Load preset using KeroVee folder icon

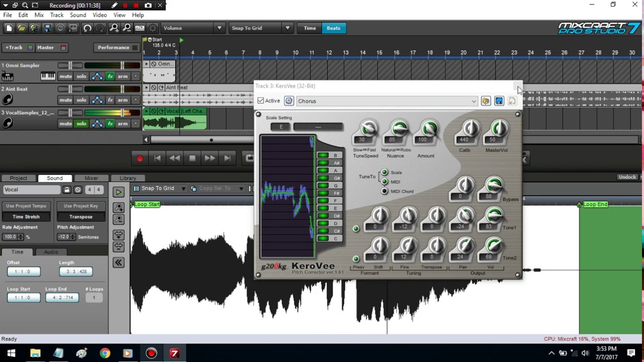[486, 101]
